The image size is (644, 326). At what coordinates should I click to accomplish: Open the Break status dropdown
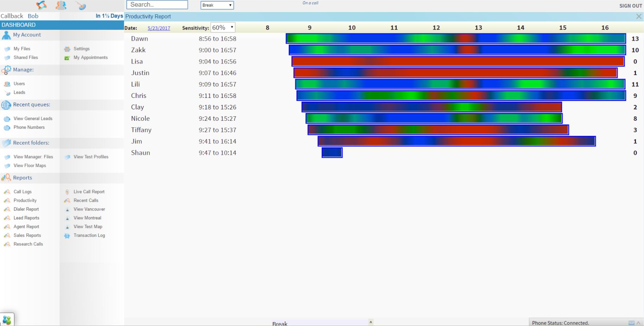(217, 5)
